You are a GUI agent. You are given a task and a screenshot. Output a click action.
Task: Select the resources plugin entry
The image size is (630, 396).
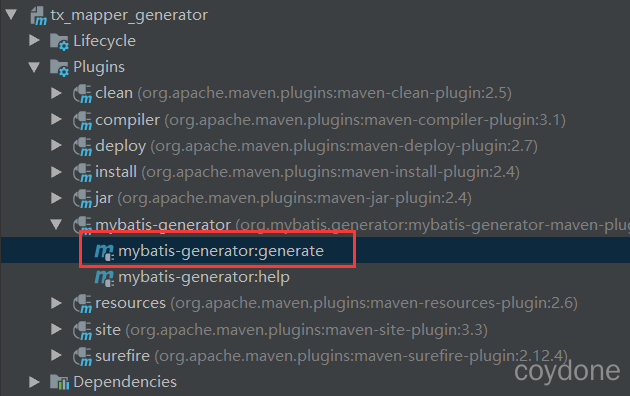pos(336,303)
